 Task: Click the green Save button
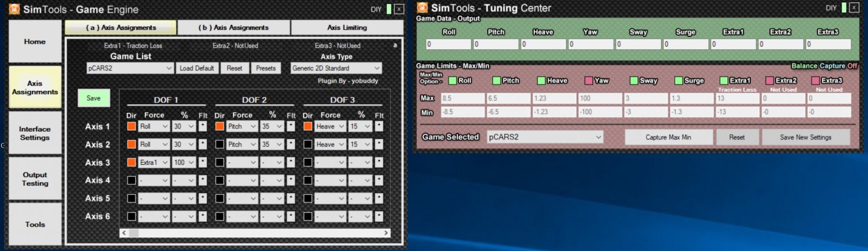[x=93, y=98]
